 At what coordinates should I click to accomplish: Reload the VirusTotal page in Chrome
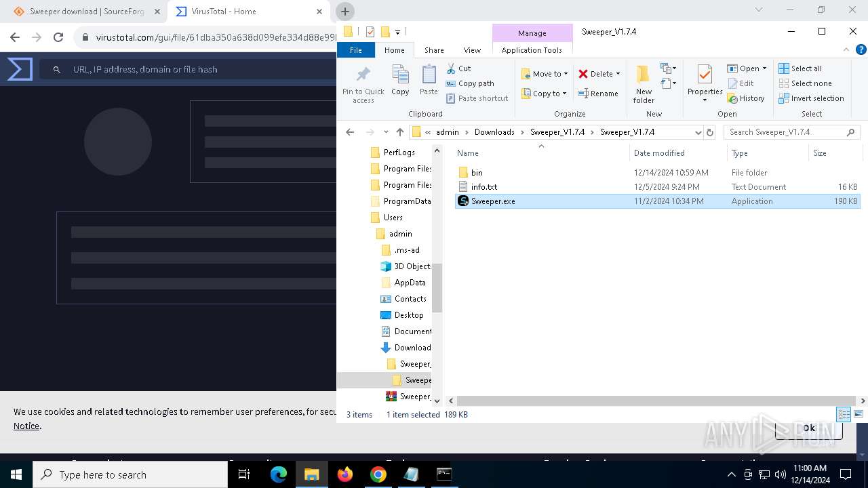pos(58,37)
